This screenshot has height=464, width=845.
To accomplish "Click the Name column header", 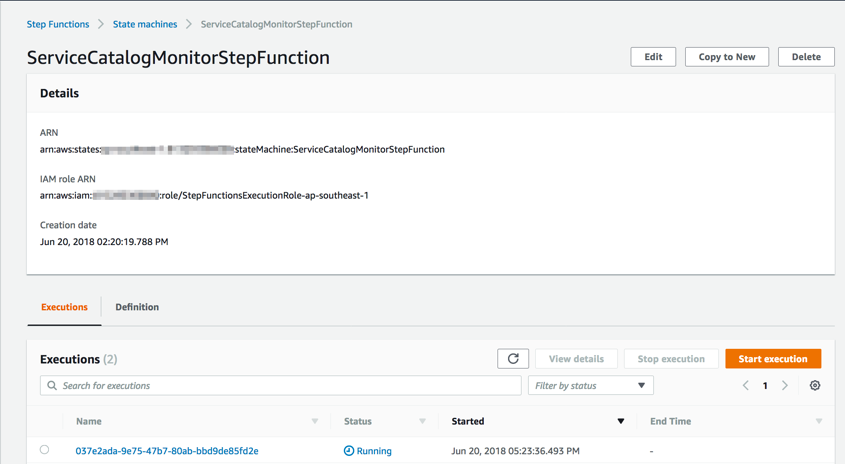I will [88, 421].
